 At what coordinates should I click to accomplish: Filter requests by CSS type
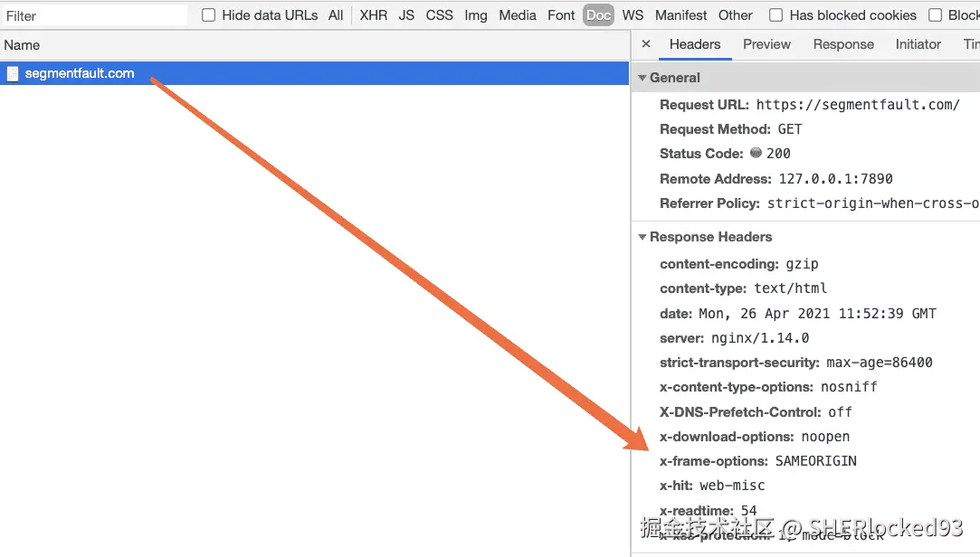tap(440, 15)
